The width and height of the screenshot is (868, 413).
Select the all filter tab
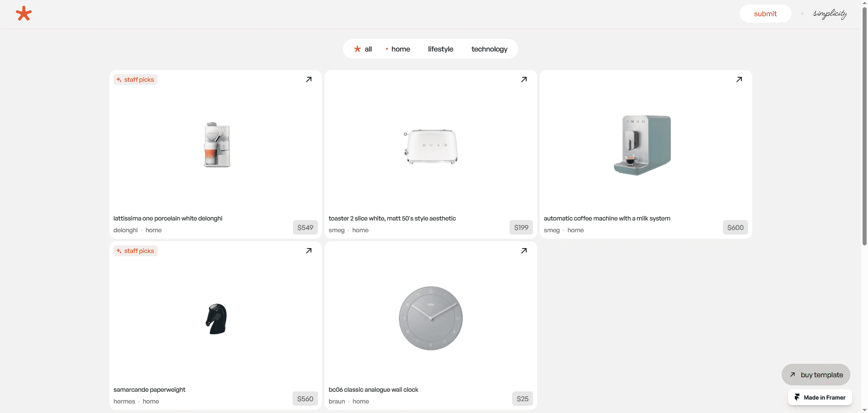(363, 49)
